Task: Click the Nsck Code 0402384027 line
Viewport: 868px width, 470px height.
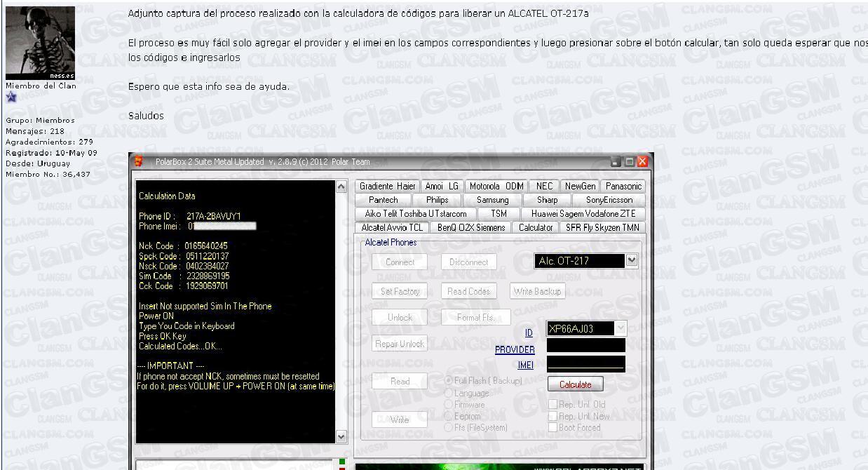Action: coord(184,267)
